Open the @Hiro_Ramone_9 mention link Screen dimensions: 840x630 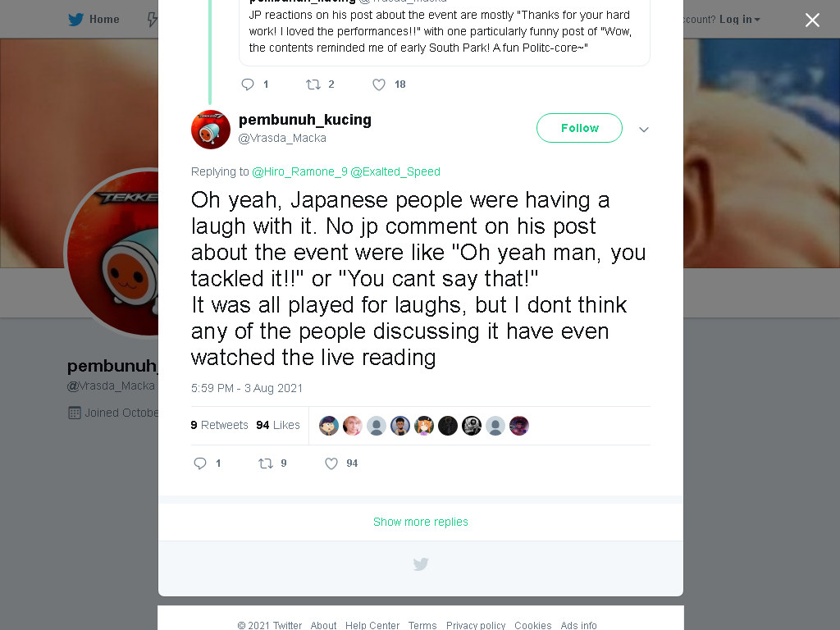(299, 171)
